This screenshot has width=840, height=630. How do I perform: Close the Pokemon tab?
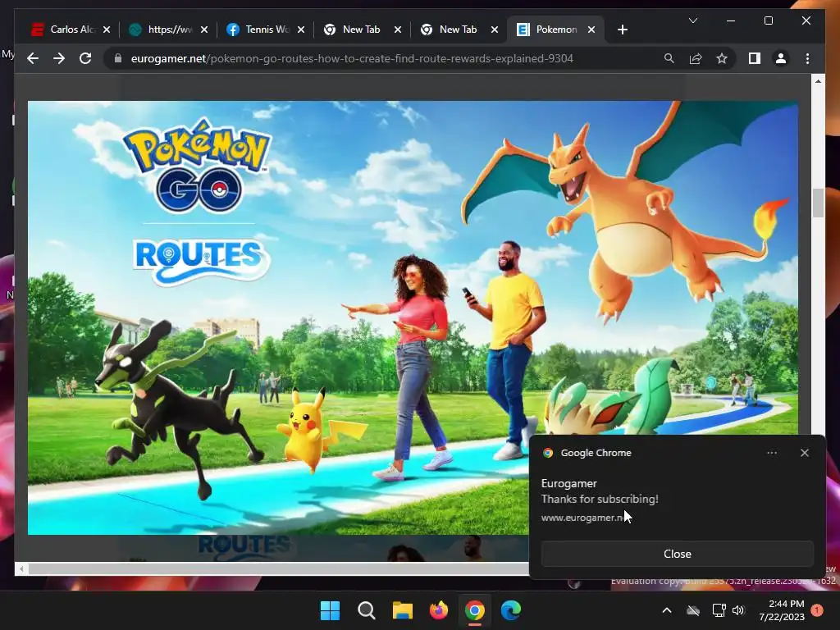591,30
